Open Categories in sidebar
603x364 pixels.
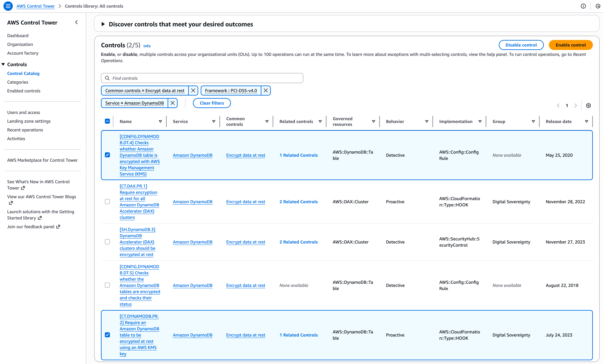point(18,82)
